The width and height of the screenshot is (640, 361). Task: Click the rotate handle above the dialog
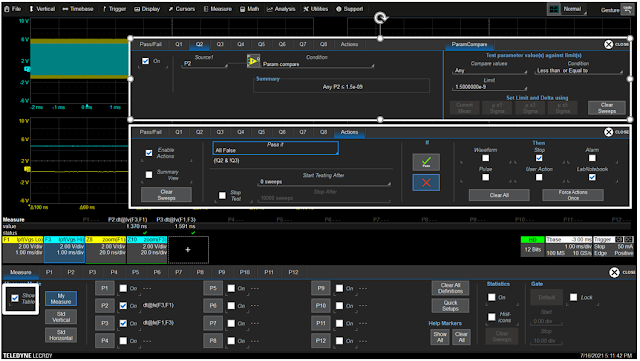tap(381, 18)
